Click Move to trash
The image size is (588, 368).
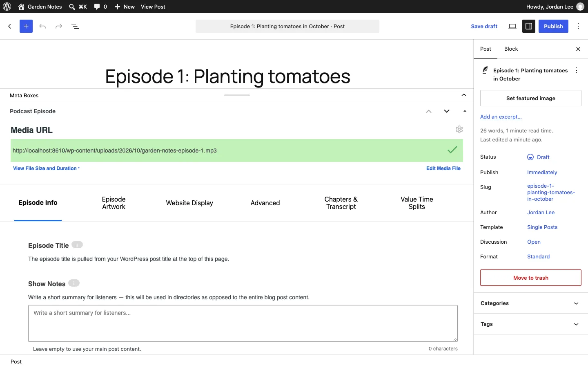click(x=531, y=278)
